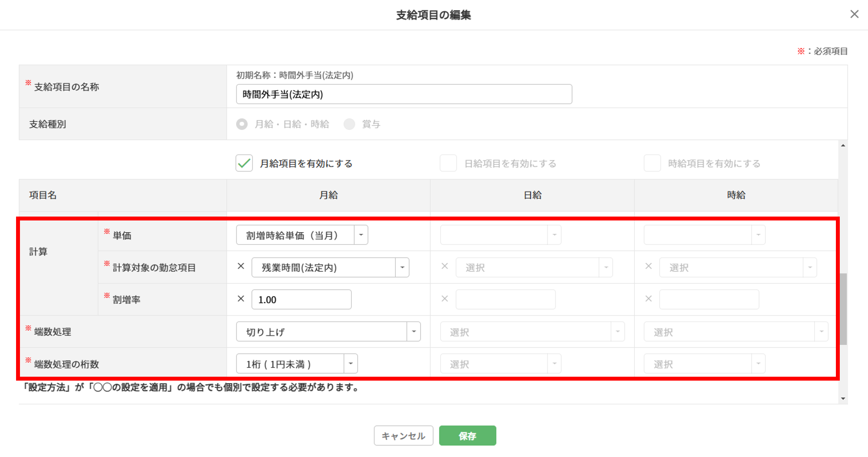Click scrollbar down arrow in settings table
This screenshot has width=868, height=457.
click(843, 398)
